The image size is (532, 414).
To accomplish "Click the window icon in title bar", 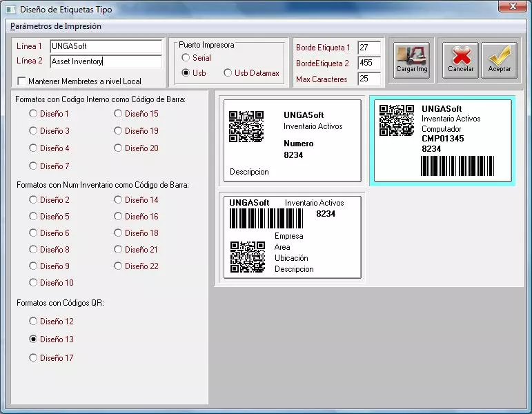I will [9, 10].
